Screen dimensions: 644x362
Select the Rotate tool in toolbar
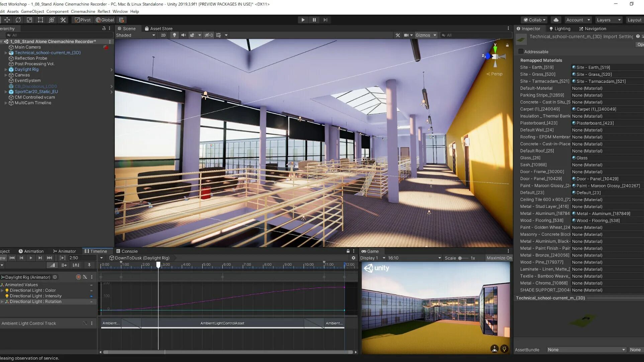click(18, 20)
